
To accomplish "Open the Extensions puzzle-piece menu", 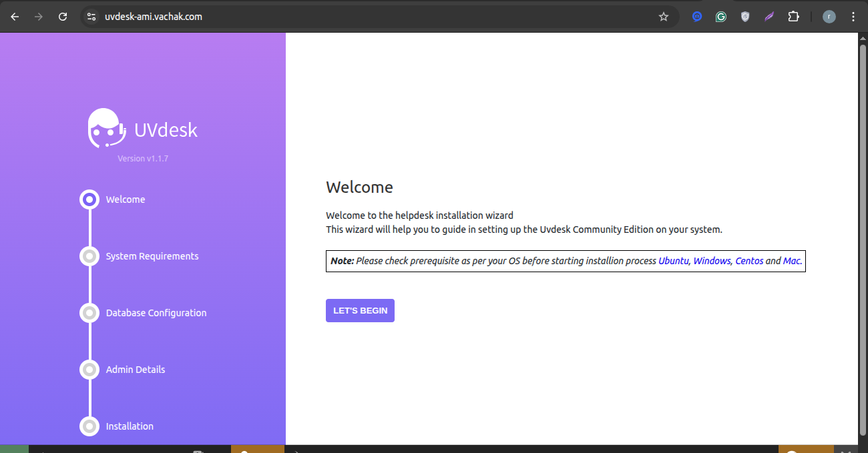I will [793, 17].
